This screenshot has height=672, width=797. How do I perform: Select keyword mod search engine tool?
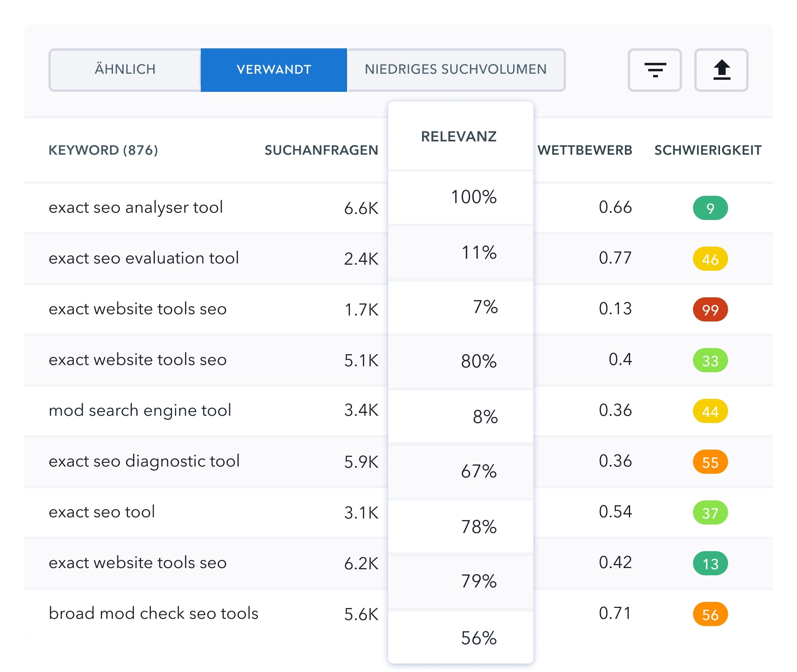point(140,411)
